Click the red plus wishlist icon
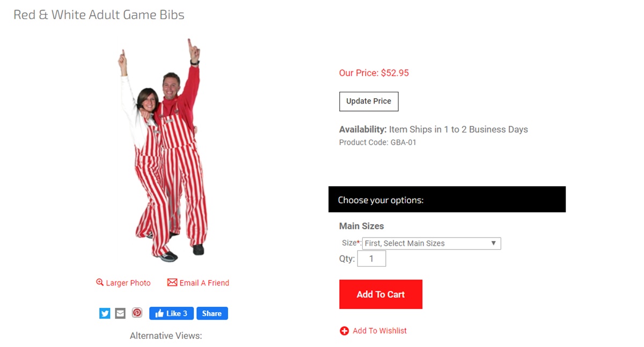644x347 pixels. (345, 331)
